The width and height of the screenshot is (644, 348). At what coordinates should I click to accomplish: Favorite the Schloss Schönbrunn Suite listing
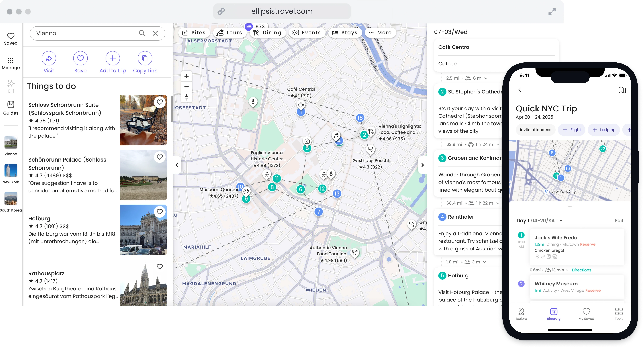pos(160,102)
